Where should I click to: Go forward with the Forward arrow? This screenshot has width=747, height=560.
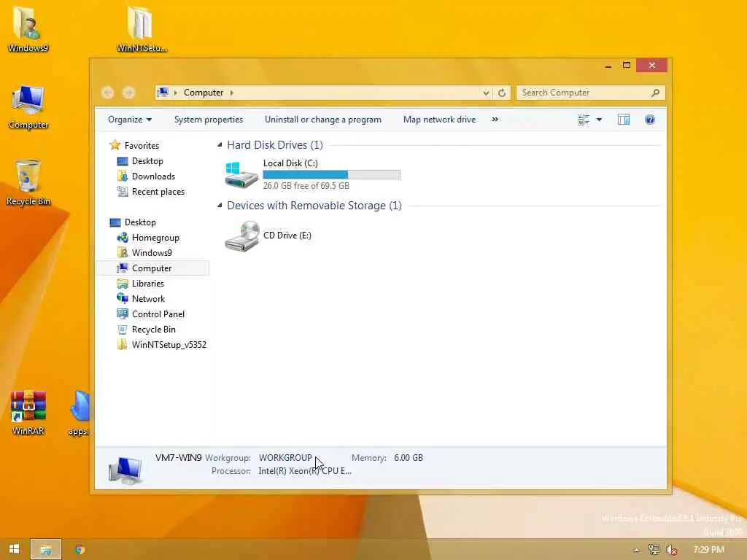coord(128,93)
